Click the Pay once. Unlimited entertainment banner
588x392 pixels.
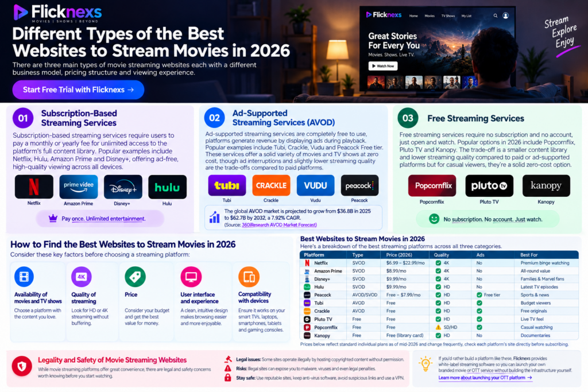[x=100, y=219]
